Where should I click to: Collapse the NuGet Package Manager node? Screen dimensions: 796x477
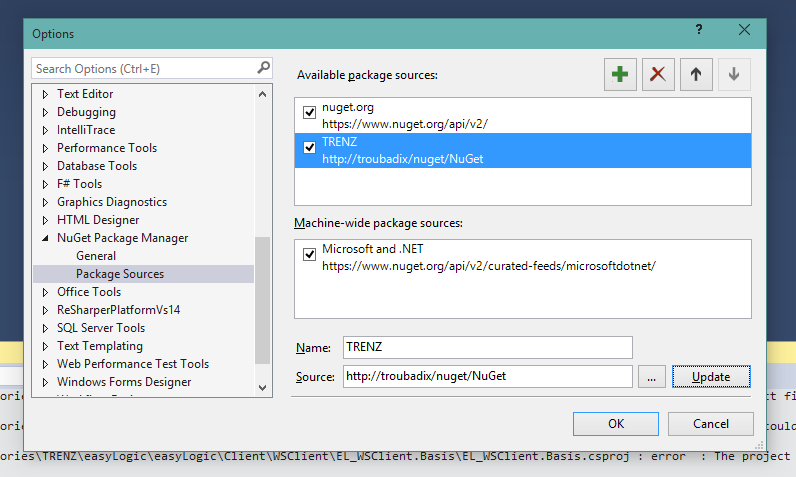(x=45, y=238)
